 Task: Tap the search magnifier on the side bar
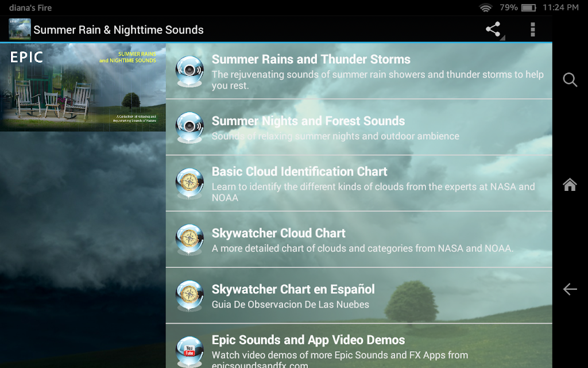click(x=570, y=79)
